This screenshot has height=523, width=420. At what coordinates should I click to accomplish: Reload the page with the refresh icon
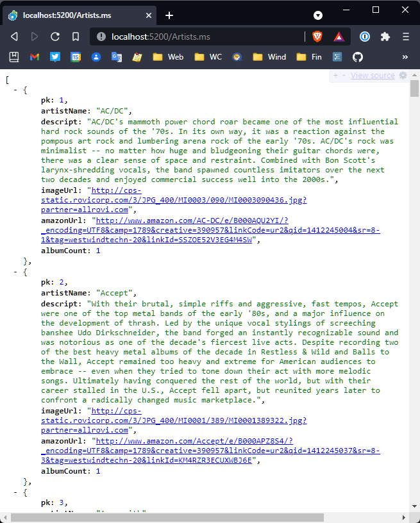pyautogui.click(x=55, y=37)
